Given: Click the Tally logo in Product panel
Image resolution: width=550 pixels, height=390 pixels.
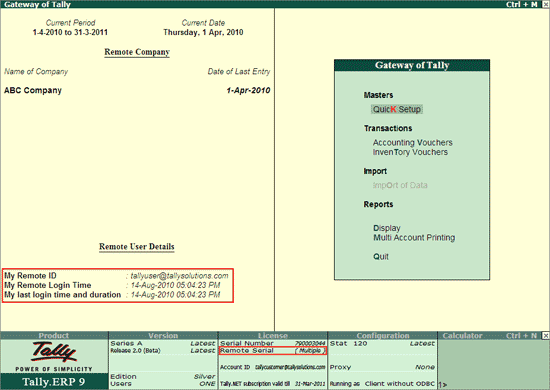Looking at the screenshot, I should tap(54, 352).
